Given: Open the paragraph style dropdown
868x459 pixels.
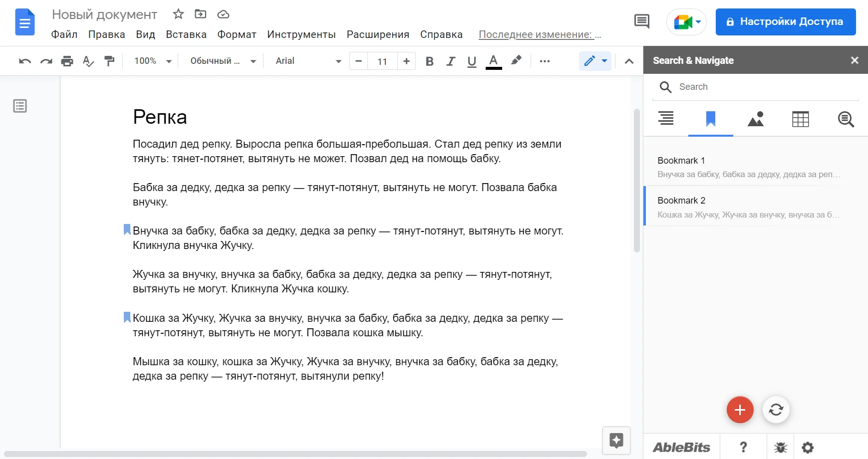Looking at the screenshot, I should (223, 61).
